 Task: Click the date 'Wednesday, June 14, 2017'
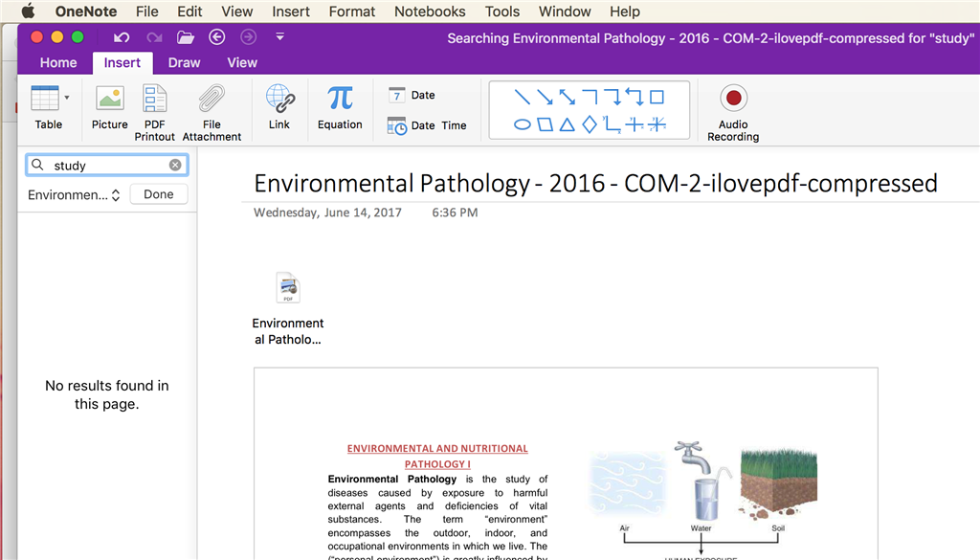[x=327, y=213]
